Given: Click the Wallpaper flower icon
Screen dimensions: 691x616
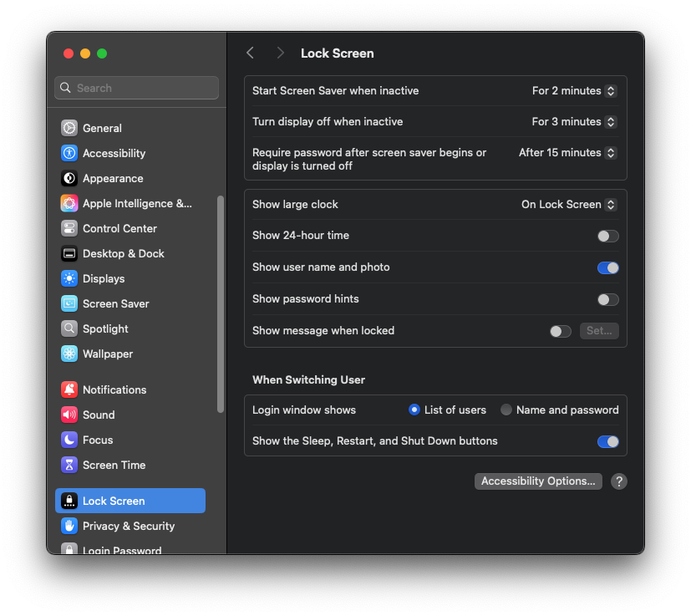Looking at the screenshot, I should [69, 354].
